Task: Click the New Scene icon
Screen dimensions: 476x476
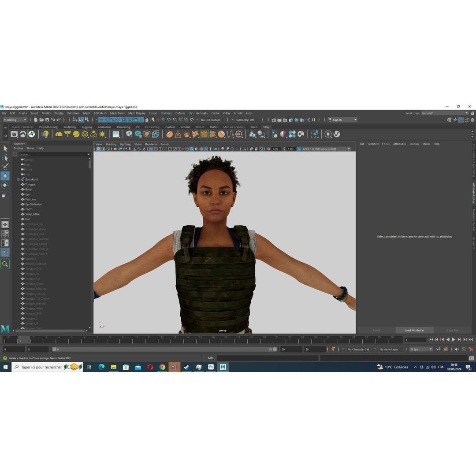Action: pos(36,120)
